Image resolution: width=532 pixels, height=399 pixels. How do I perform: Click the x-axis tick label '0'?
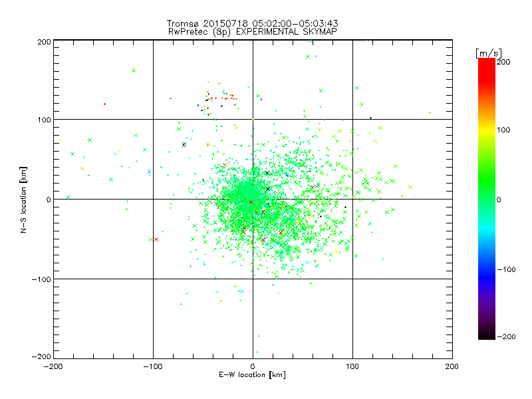pos(253,366)
